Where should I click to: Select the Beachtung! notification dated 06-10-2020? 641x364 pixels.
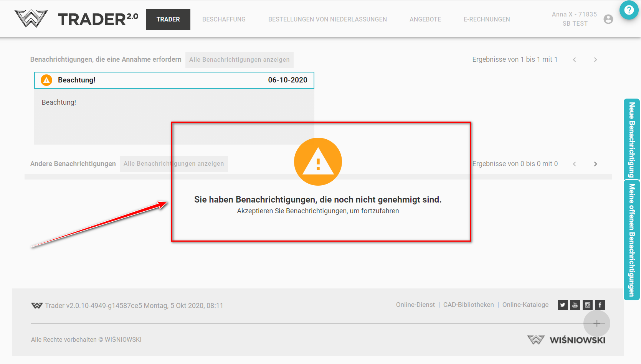(x=174, y=80)
